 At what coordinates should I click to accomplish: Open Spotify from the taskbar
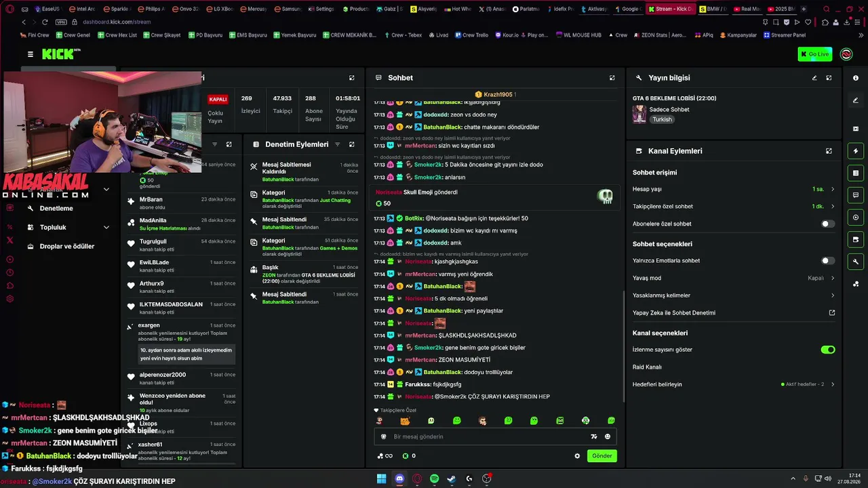(435, 479)
